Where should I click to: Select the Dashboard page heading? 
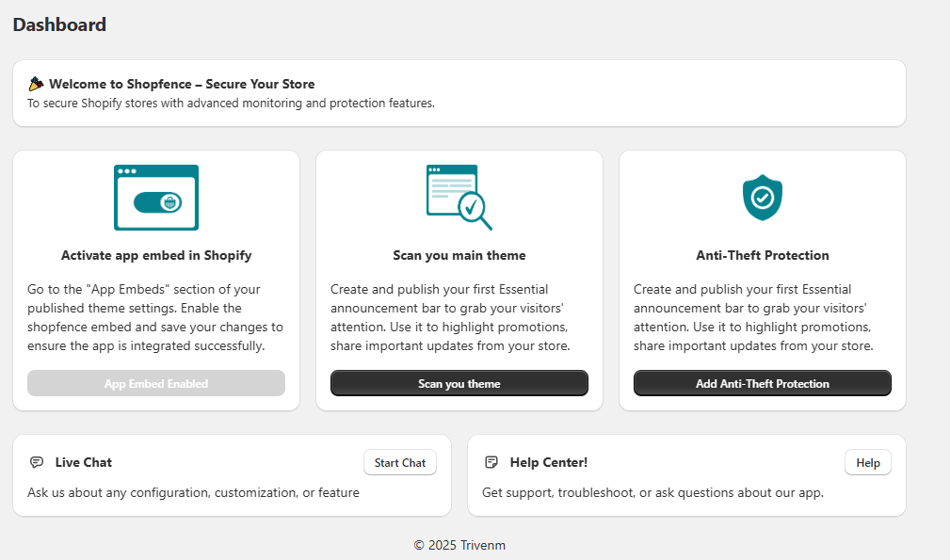tap(59, 24)
